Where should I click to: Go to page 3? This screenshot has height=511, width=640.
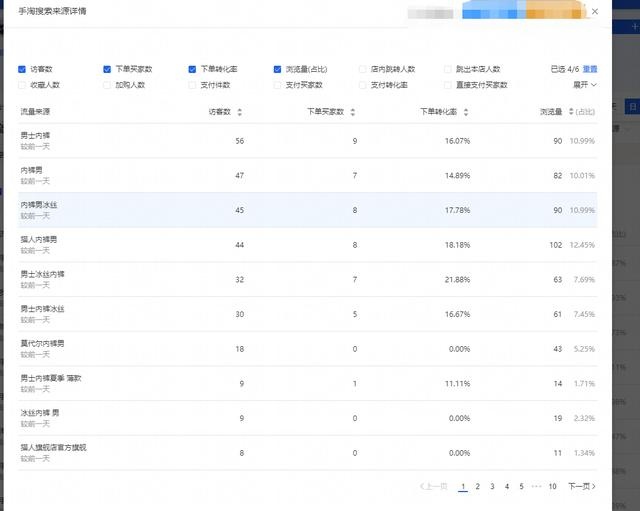point(492,486)
